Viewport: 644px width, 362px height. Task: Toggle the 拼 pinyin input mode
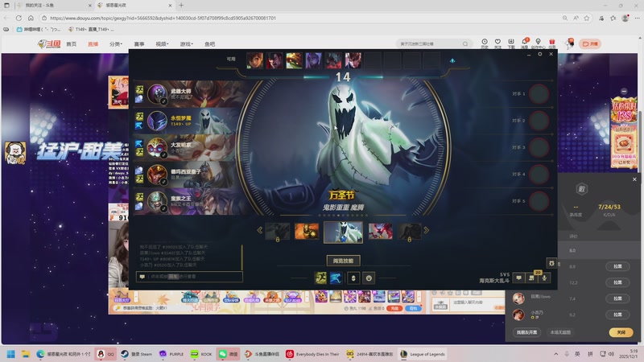tap(590, 354)
